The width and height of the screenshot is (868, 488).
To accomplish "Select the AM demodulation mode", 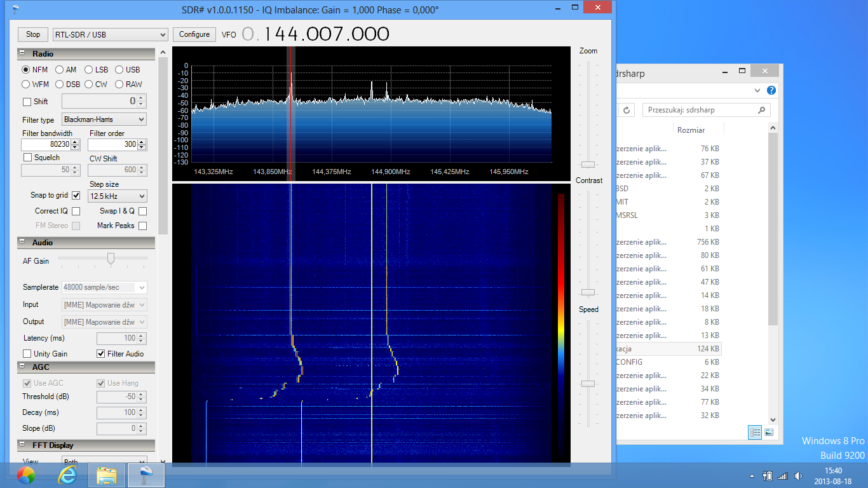I will (60, 70).
